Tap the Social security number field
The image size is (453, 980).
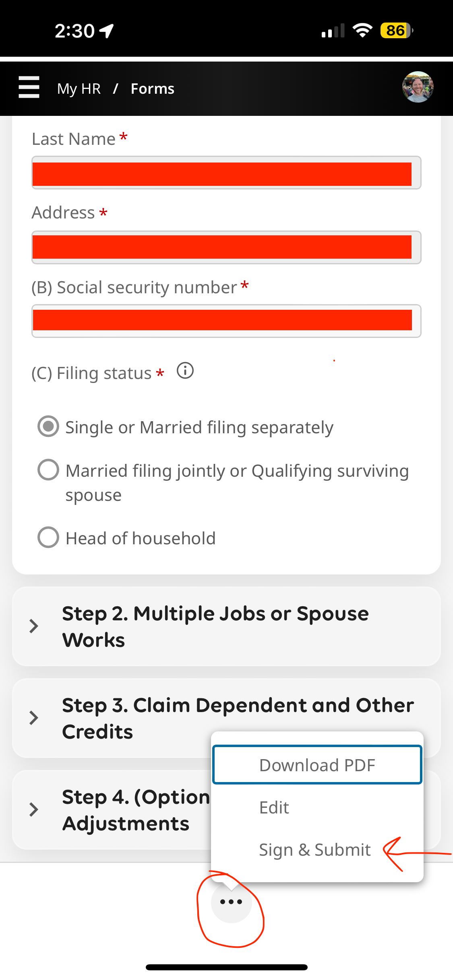[226, 321]
